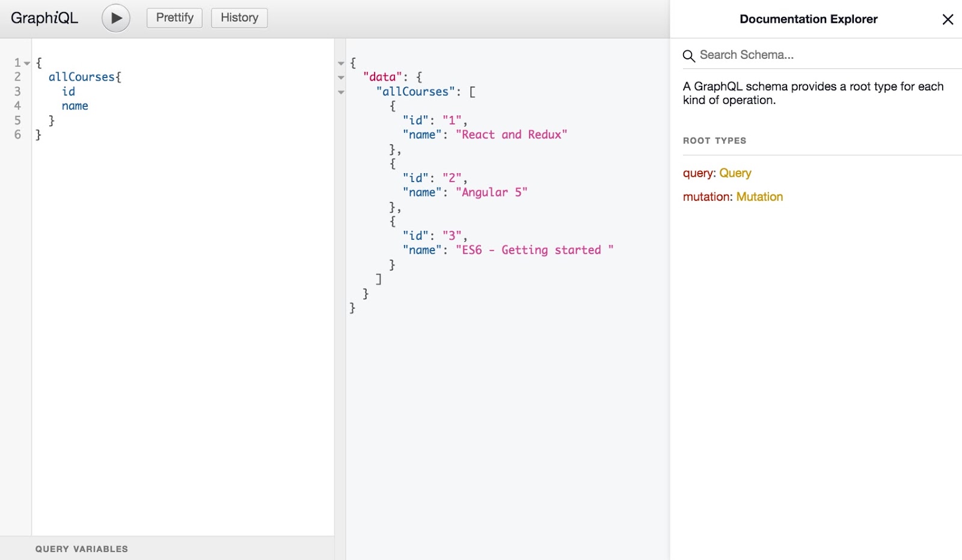Open query history via the History button
The height and width of the screenshot is (560, 962).
pyautogui.click(x=239, y=17)
